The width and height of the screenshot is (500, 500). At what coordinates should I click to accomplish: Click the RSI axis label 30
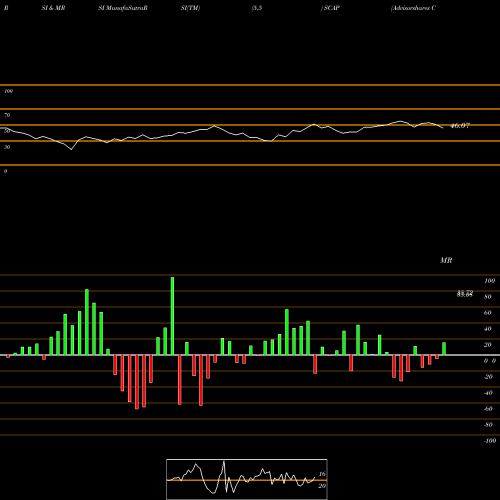[7, 147]
